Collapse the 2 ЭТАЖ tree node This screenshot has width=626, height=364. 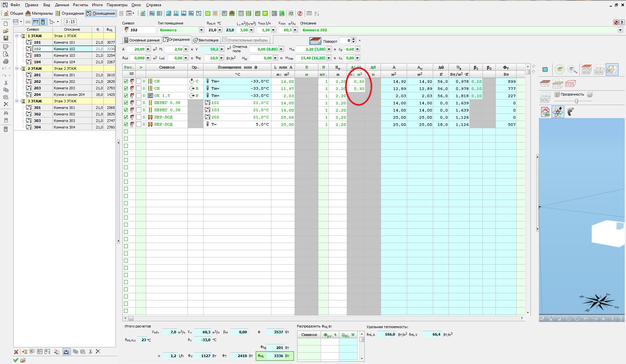point(17,68)
